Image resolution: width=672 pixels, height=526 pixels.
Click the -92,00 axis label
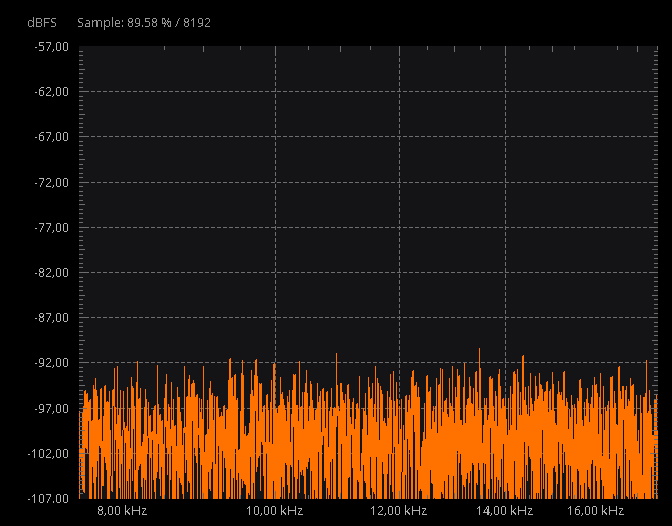click(x=48, y=363)
